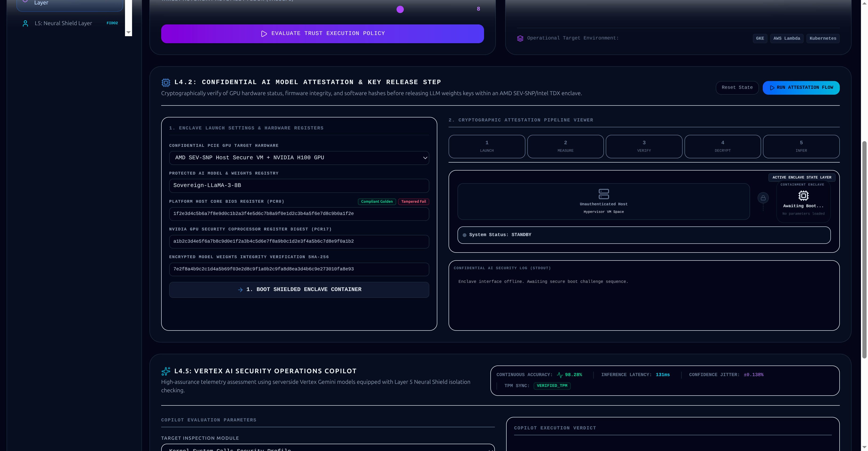The height and width of the screenshot is (451, 868).
Task: Select the 2 Measure pipeline step
Action: 565,147
